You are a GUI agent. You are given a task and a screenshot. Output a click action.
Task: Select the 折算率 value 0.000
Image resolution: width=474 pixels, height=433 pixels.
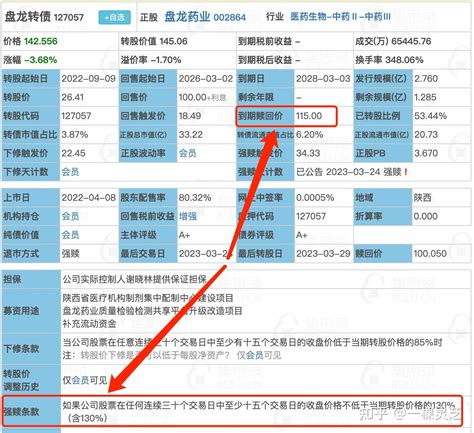(425, 216)
